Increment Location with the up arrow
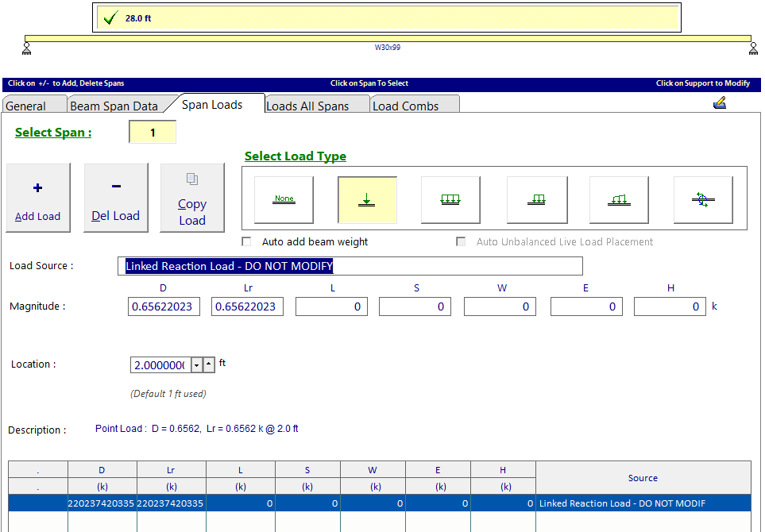This screenshot has height=532, width=765. pyautogui.click(x=209, y=364)
